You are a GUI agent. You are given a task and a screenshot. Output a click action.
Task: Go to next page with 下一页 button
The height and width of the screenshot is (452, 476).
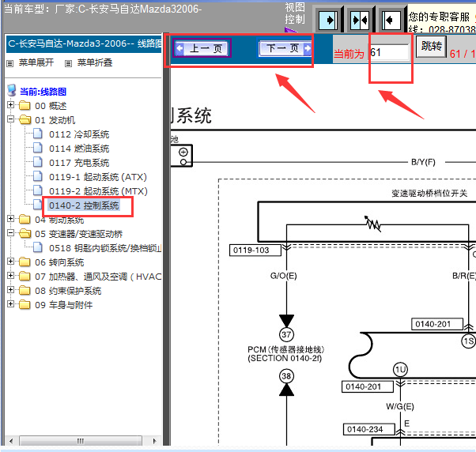[285, 48]
